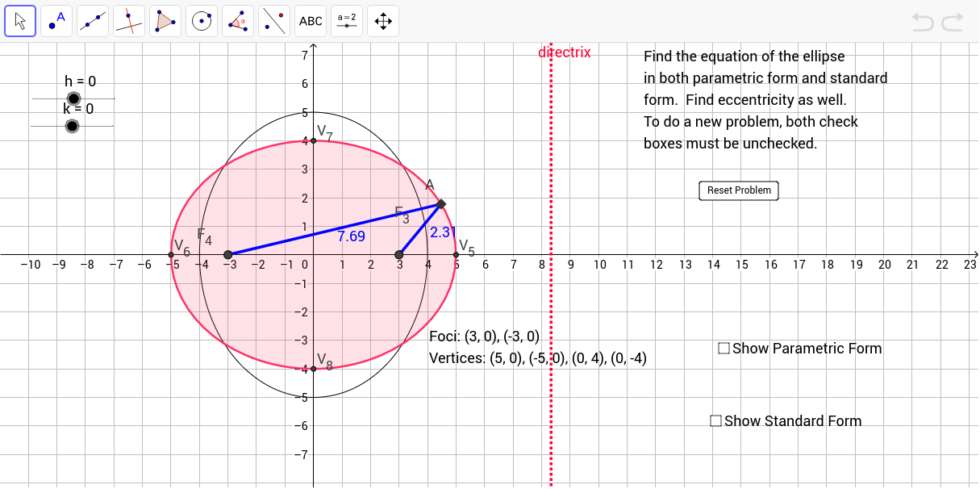
Task: Click the 'Show Standard Form' label text
Action: pyautogui.click(x=793, y=421)
